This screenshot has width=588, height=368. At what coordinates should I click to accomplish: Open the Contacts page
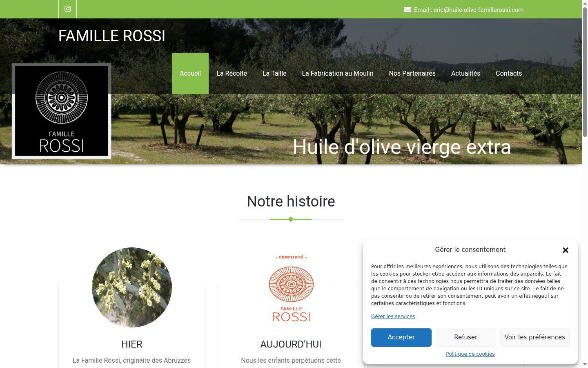click(x=509, y=74)
